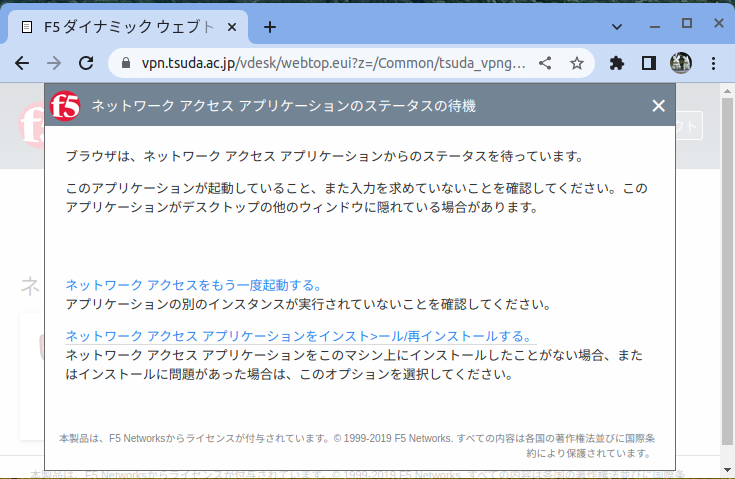This screenshot has height=479, width=735.
Task: Bookmark this page with the star icon
Action: tap(576, 63)
